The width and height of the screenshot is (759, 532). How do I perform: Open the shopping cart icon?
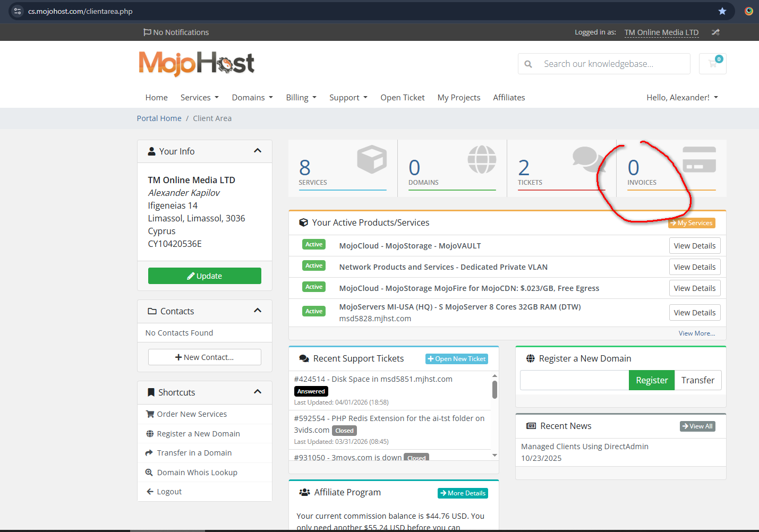click(x=712, y=64)
